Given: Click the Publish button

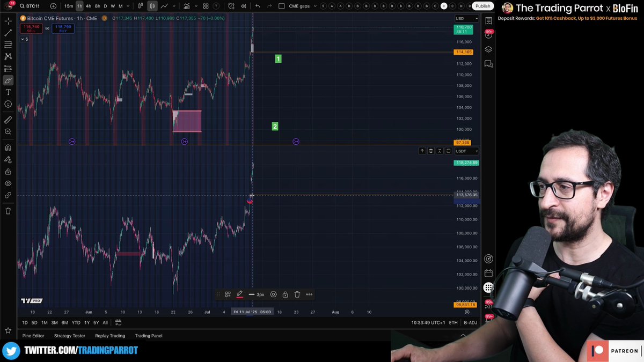Looking at the screenshot, I should [482, 6].
